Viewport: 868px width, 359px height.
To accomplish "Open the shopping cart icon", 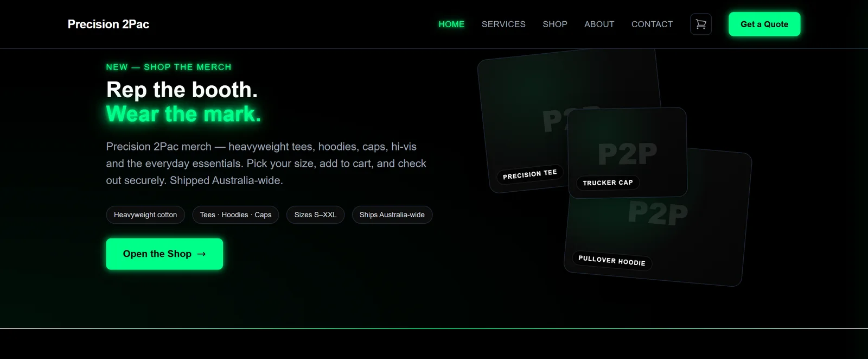I will tap(701, 24).
